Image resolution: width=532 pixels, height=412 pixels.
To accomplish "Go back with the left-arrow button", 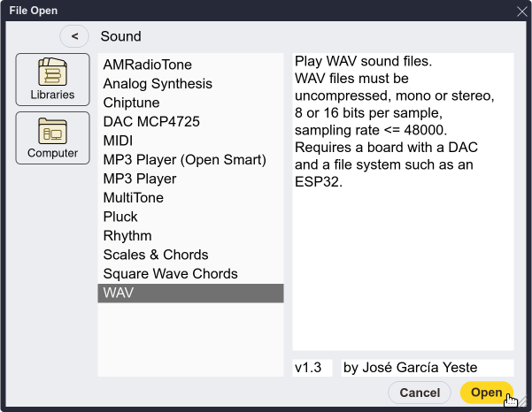I will pos(75,36).
